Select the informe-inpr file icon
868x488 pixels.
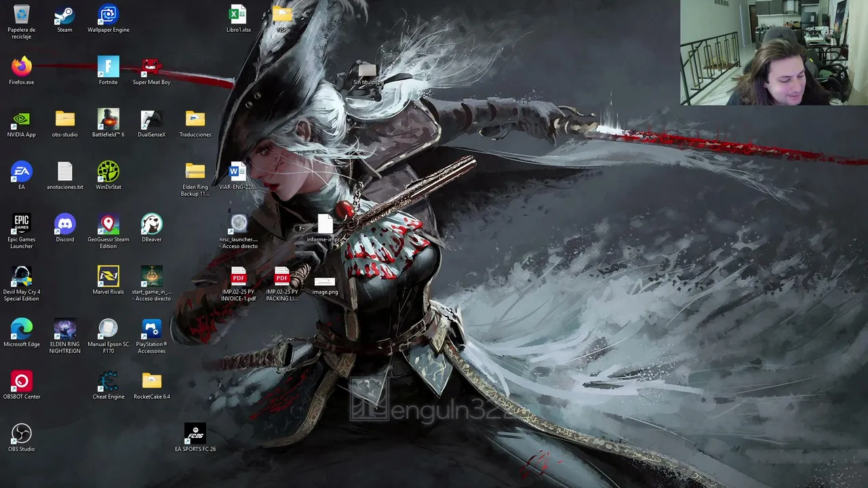pos(325,224)
